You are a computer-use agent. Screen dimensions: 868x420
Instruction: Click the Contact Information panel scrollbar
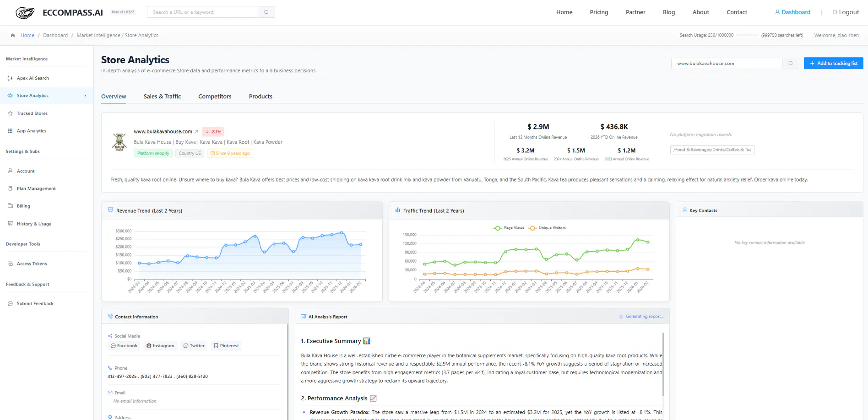(288, 372)
